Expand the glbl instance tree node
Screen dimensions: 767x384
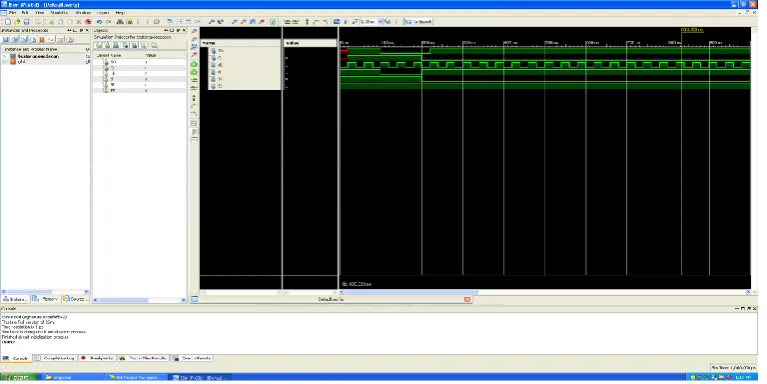coord(5,62)
